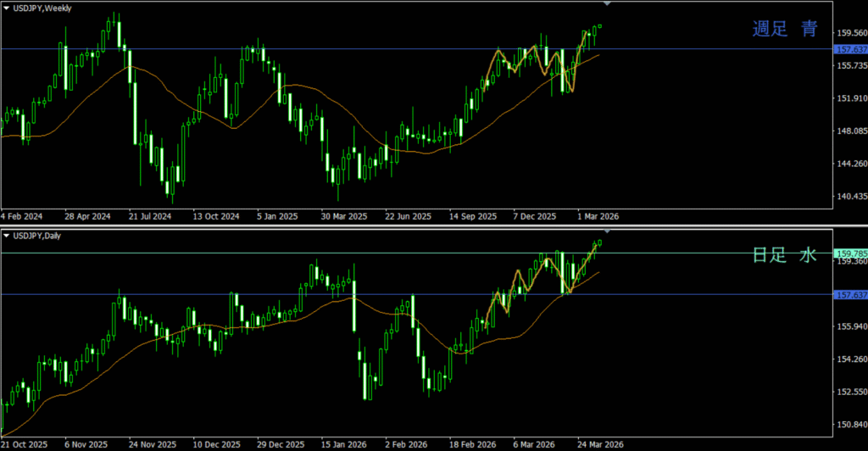Image resolution: width=868 pixels, height=451 pixels.
Task: Click the 5 Jan 2025 date on weekly axis
Action: tap(277, 216)
